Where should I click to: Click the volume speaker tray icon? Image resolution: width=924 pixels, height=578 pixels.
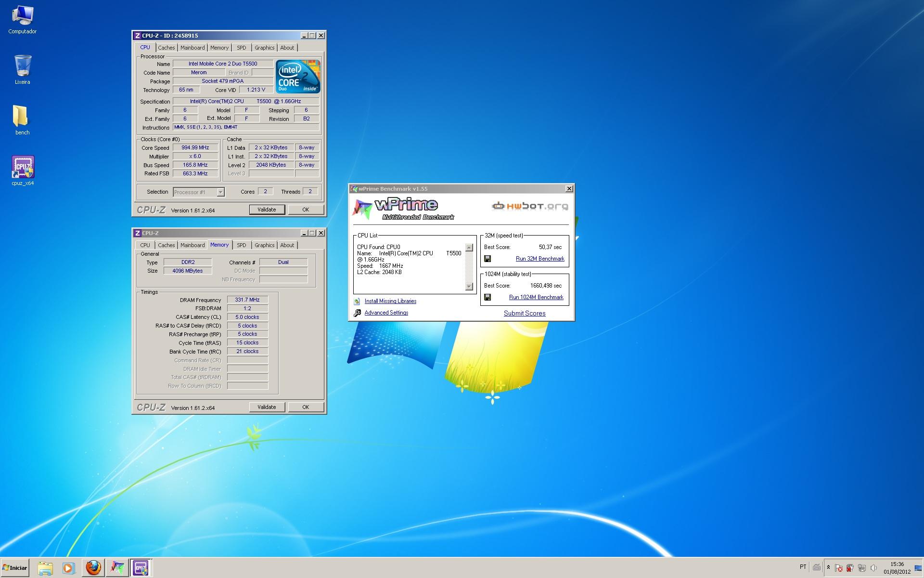pos(873,568)
